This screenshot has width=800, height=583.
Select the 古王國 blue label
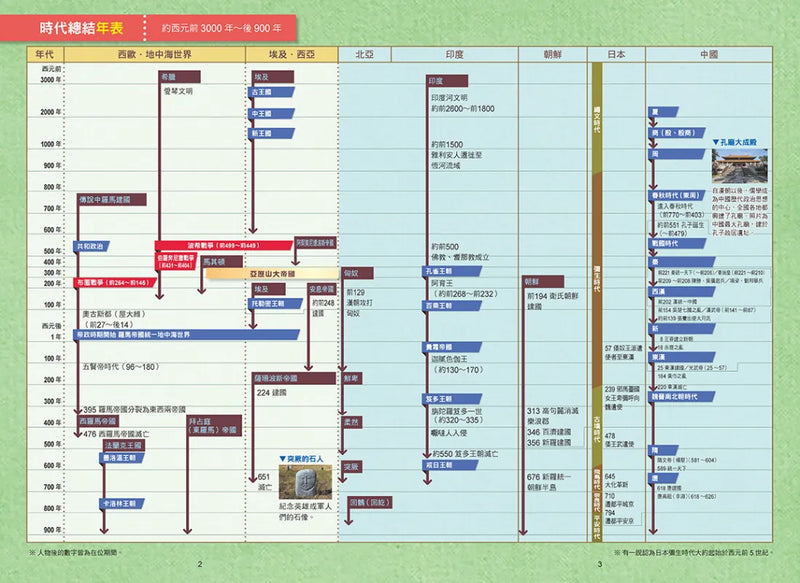click(x=261, y=92)
